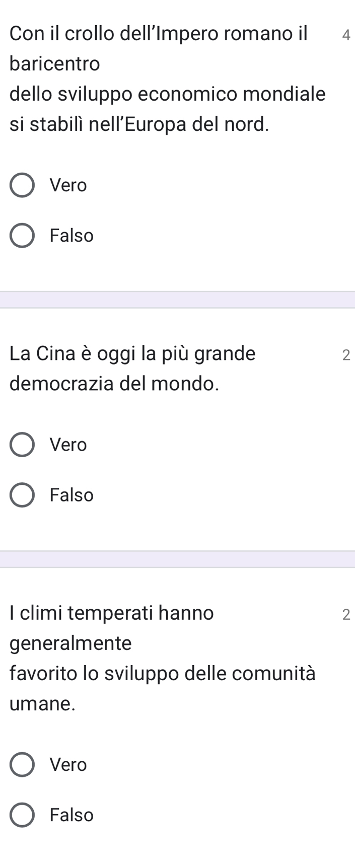Click the divider band above climi temperati question
This screenshot has height=868, width=355.
(177, 559)
